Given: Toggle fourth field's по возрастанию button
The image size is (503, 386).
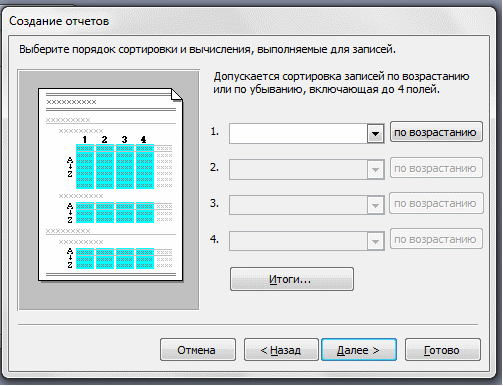Looking at the screenshot, I should pyautogui.click(x=436, y=239).
